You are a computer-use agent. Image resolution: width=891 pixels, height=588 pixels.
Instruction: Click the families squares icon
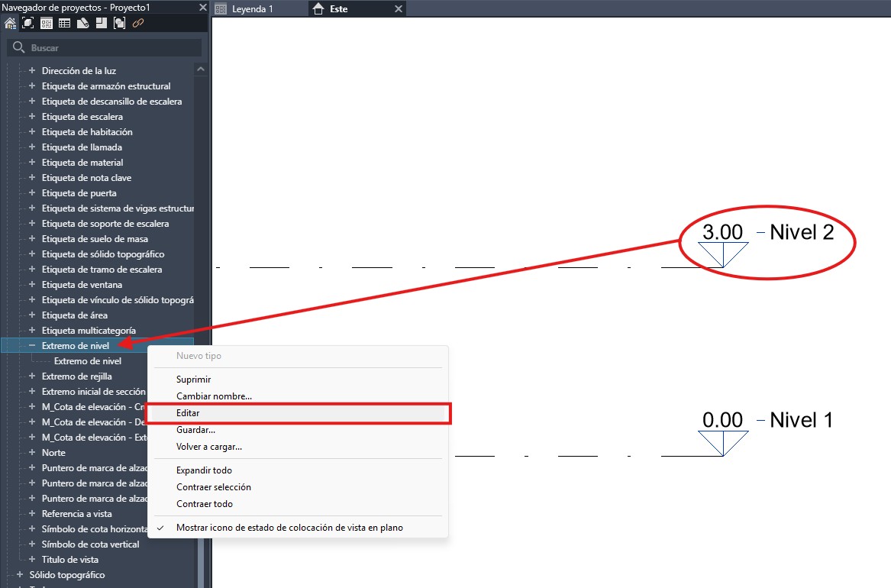pos(101,23)
